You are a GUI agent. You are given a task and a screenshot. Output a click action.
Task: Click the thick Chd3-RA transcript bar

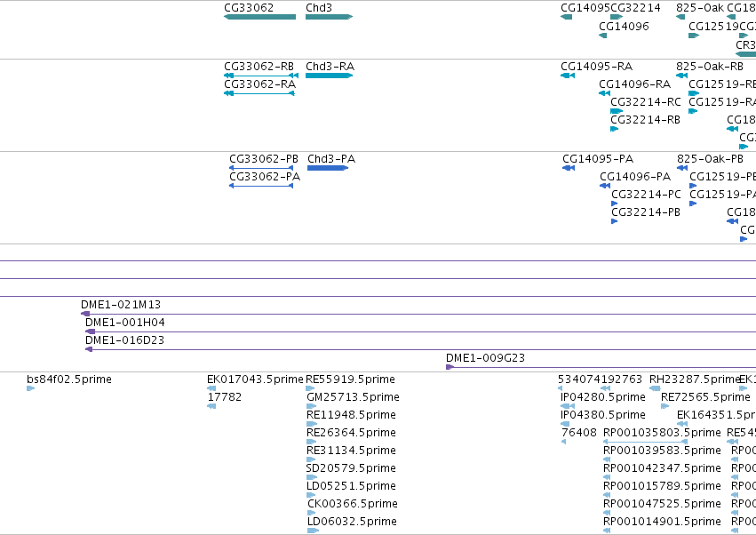coord(330,76)
